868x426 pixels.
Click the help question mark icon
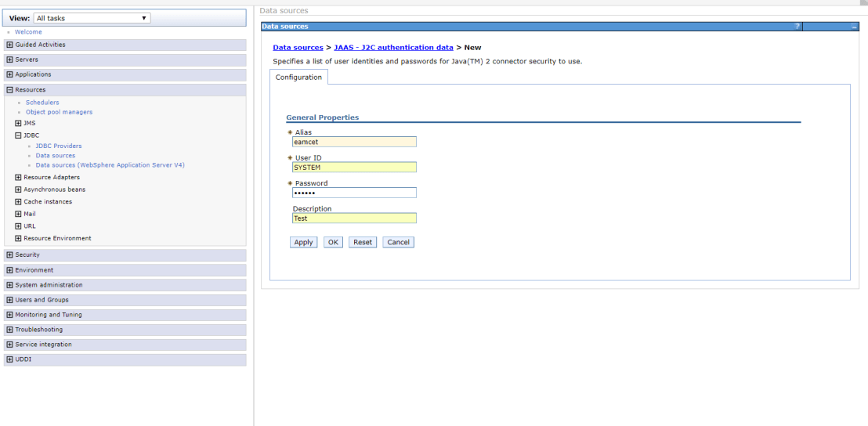click(797, 27)
